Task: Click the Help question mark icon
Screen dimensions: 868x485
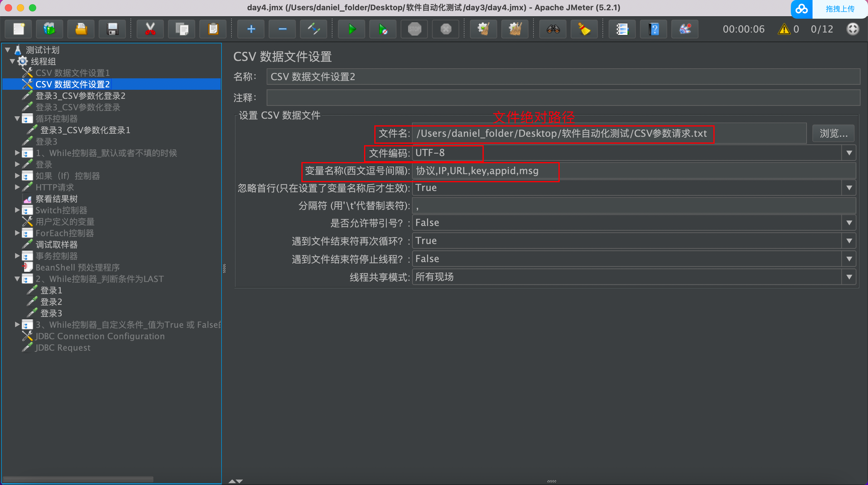Action: pos(654,29)
